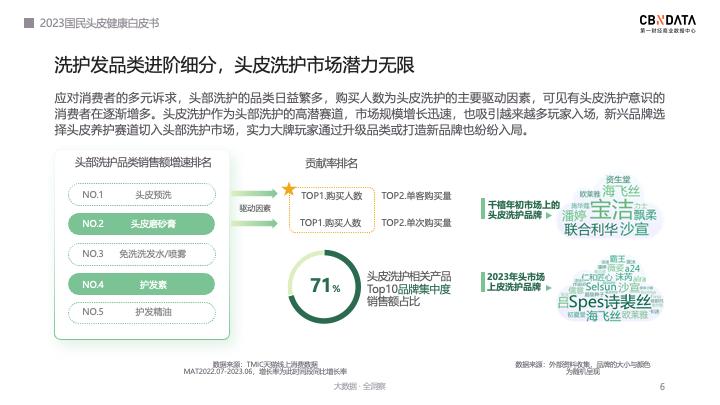
Task: Click the 71% donut chart ring
Action: pos(324,287)
